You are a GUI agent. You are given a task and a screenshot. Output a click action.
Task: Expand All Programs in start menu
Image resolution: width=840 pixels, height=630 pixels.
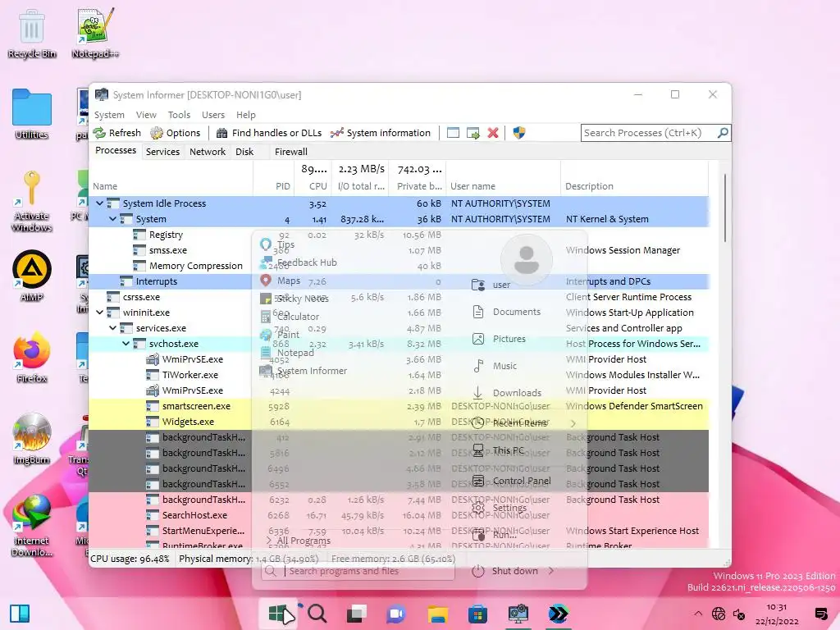coord(299,541)
